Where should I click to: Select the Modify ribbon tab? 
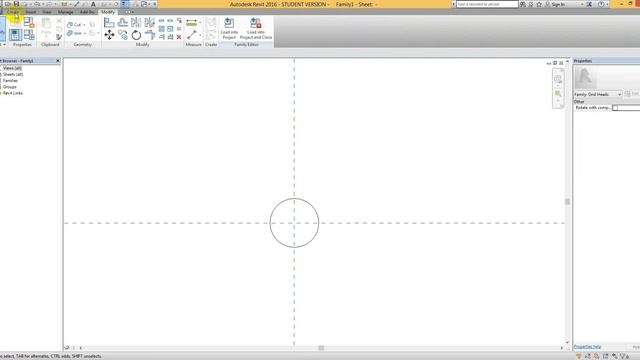[108, 12]
